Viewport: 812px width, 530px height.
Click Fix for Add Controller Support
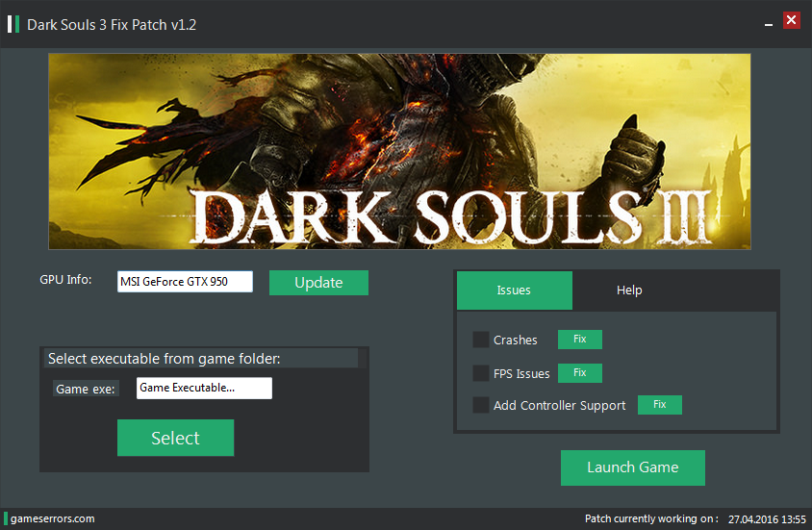[x=659, y=405]
